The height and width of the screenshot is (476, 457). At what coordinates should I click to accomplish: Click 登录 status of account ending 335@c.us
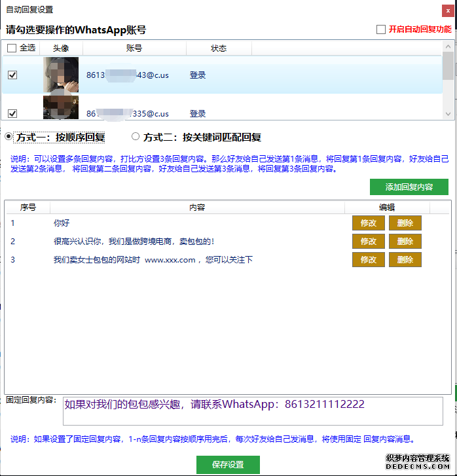click(x=198, y=113)
